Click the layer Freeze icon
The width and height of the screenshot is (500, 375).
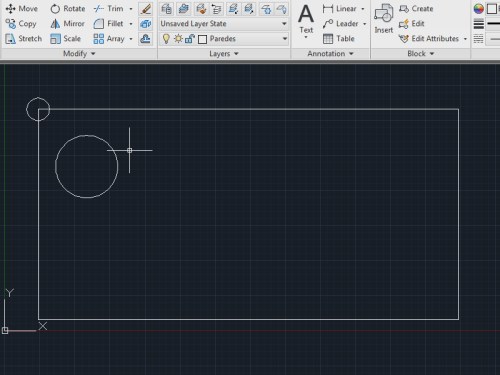point(266,9)
